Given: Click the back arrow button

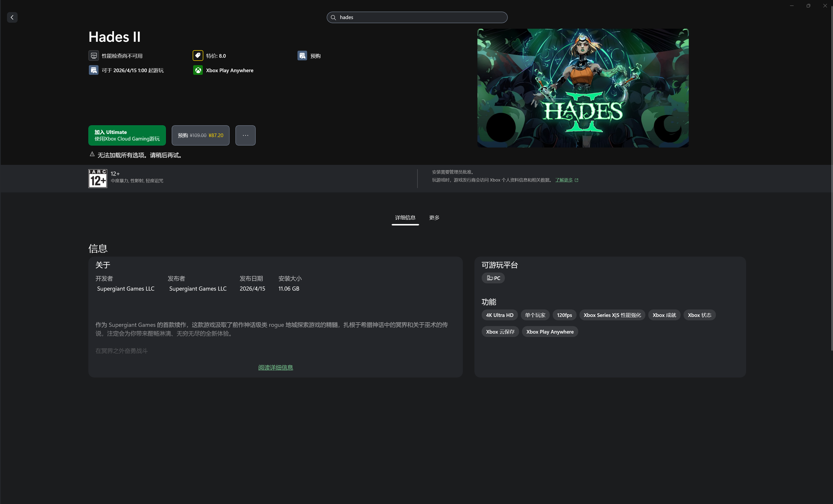Looking at the screenshot, I should (x=12, y=17).
